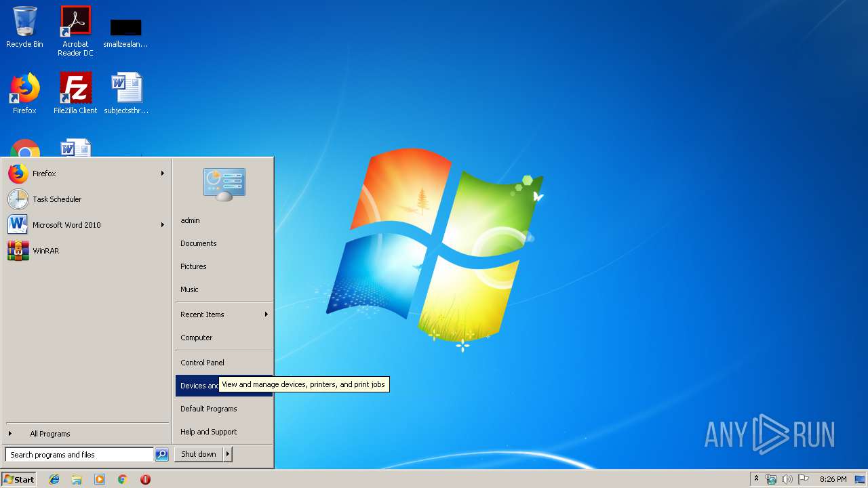The height and width of the screenshot is (488, 868).
Task: Click the Search programs and files box
Action: [x=79, y=455]
